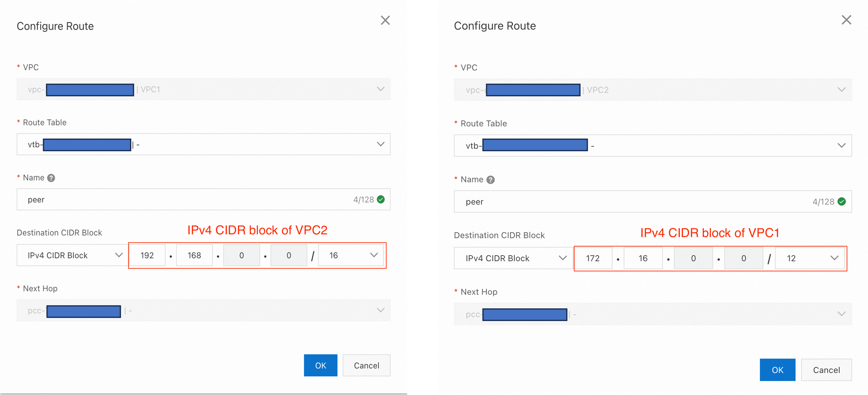
Task: Click Destination CIDR Block label, right dialog
Action: [499, 235]
